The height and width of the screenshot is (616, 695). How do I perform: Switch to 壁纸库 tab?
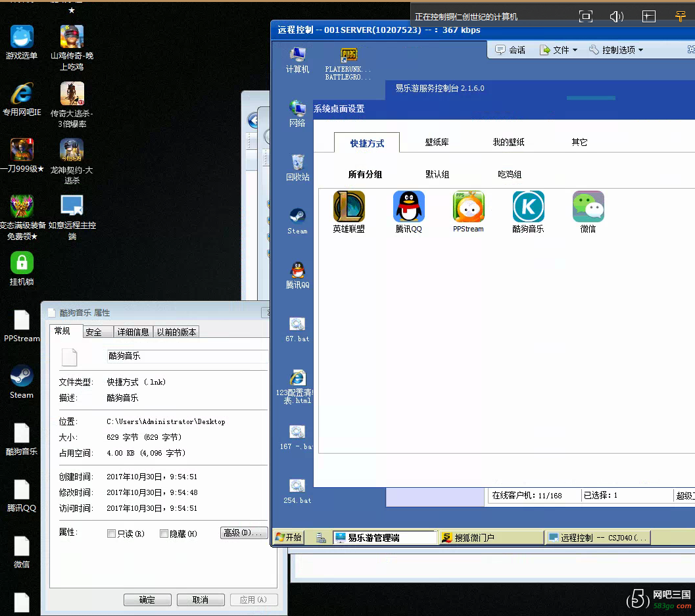coord(437,142)
